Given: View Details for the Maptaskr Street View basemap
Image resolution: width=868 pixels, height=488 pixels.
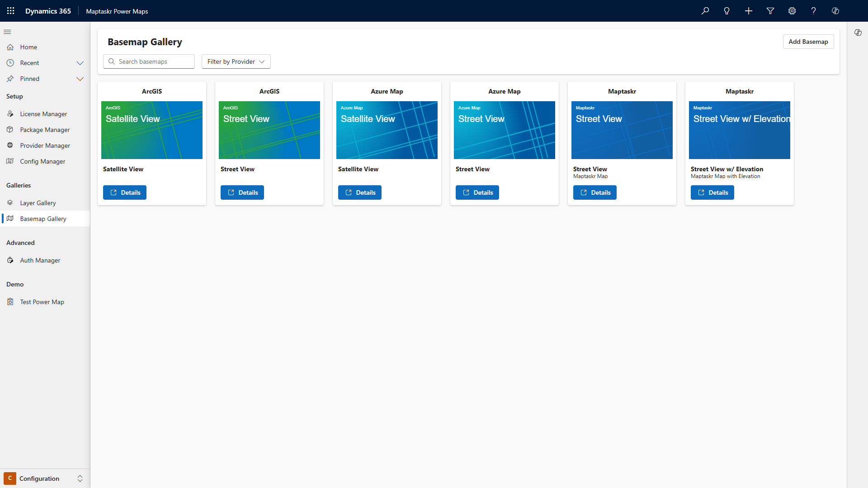Looking at the screenshot, I should click(594, 192).
